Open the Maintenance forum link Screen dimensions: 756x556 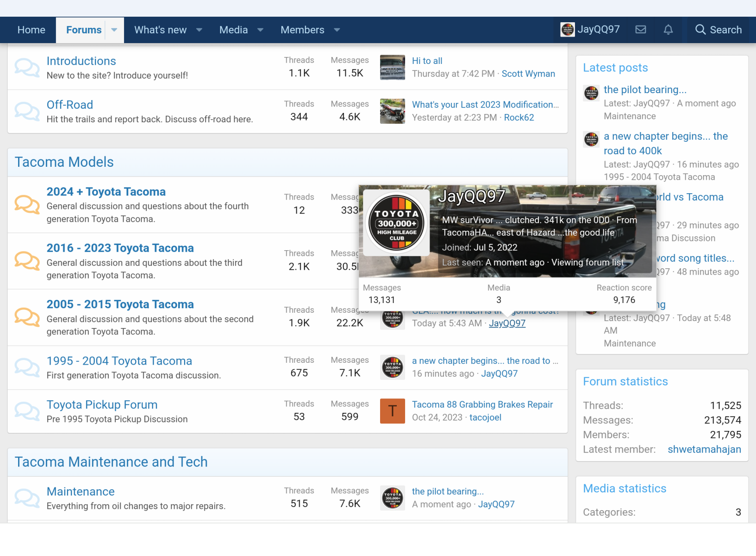pos(81,492)
